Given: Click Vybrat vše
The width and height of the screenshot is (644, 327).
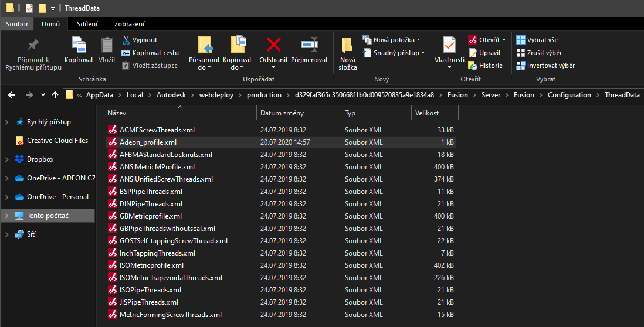Looking at the screenshot, I should click(537, 40).
